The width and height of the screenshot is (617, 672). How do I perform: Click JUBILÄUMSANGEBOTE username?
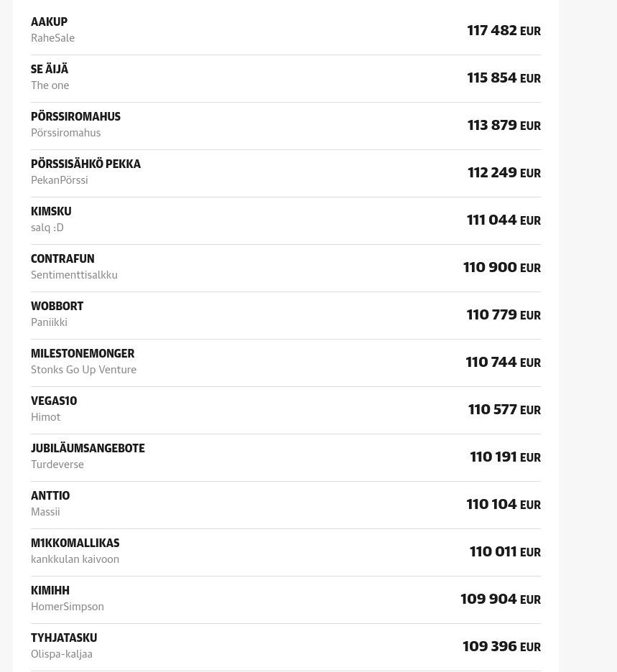[x=88, y=449]
